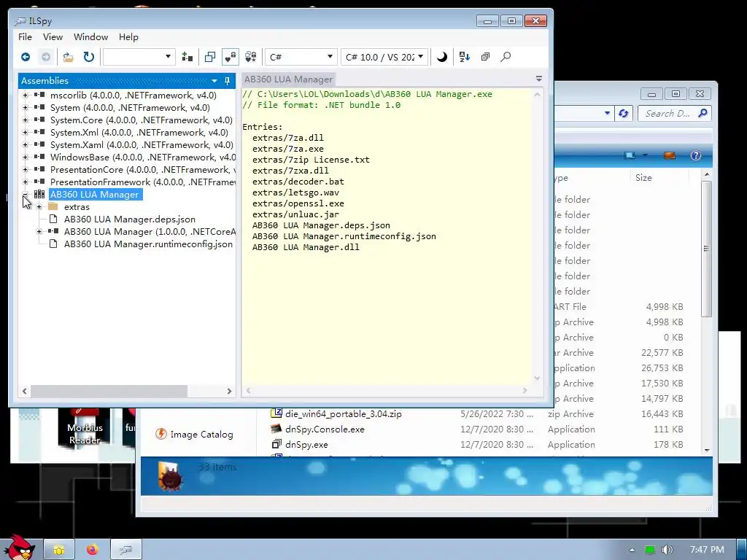The width and height of the screenshot is (747, 560).
Task: Click the Explorer preview pane icon
Action: [x=670, y=155]
